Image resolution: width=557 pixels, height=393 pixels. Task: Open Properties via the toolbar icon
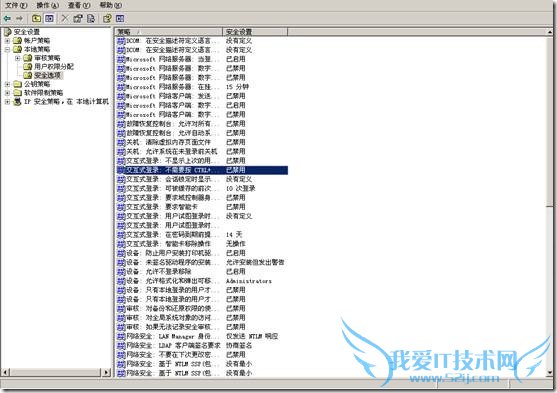pyautogui.click(x=78, y=18)
